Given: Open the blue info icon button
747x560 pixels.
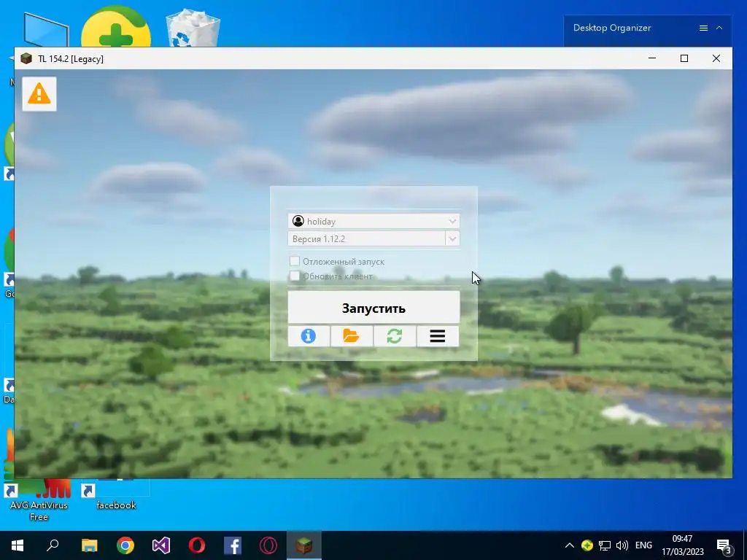Looking at the screenshot, I should pyautogui.click(x=309, y=335).
